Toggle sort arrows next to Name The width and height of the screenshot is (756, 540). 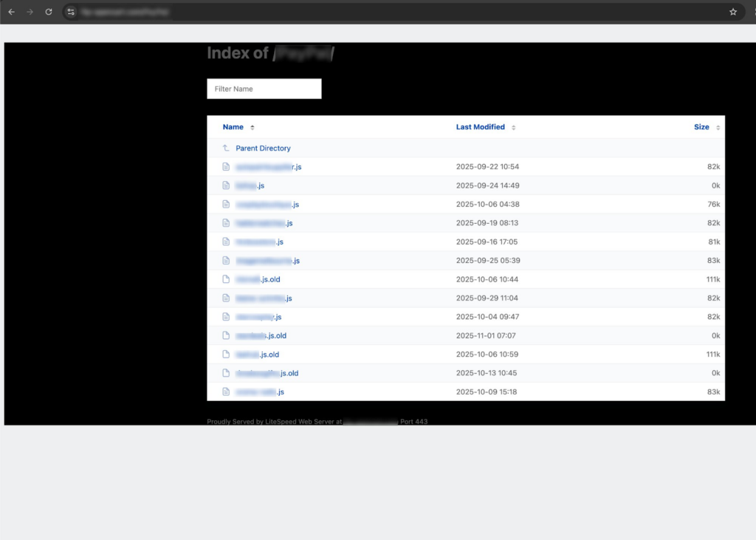pos(252,128)
